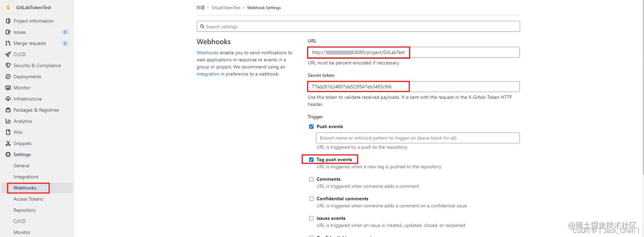Click the Analytics chart icon
The height and width of the screenshot is (237, 644).
pos(8,121)
